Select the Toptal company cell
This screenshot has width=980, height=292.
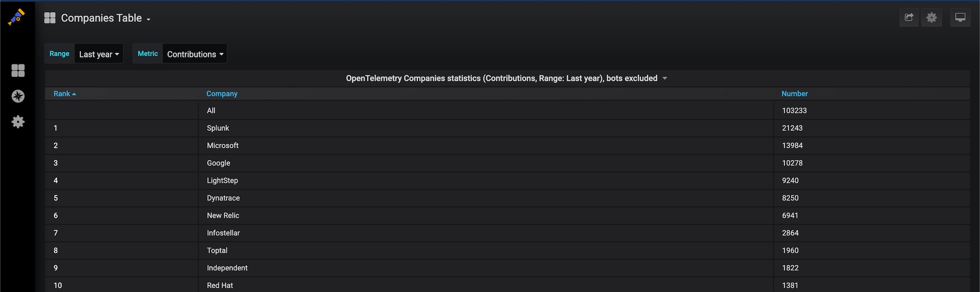486,250
